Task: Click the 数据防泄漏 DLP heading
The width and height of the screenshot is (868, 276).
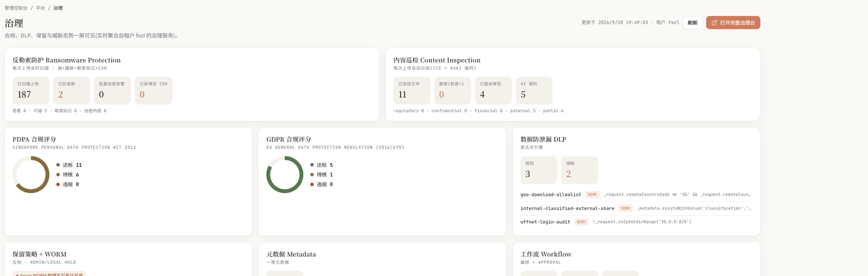Action: (544, 139)
